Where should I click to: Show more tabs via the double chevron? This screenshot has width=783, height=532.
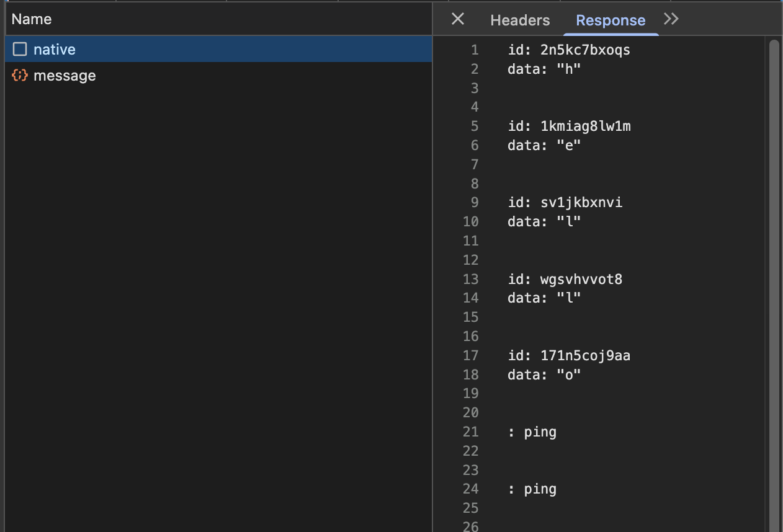(671, 19)
